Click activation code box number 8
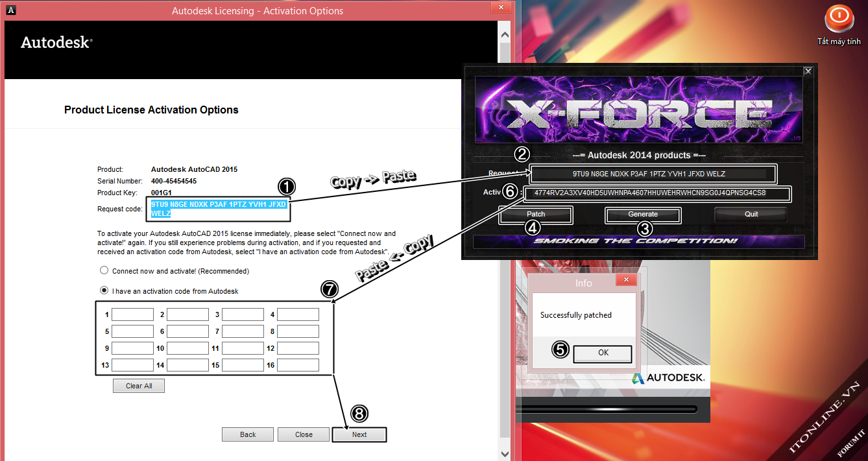The image size is (868, 461). tap(298, 331)
